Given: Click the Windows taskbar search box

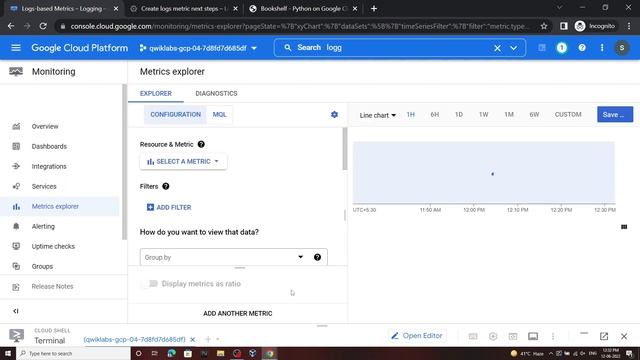Looking at the screenshot, I should pyautogui.click(x=73, y=353).
